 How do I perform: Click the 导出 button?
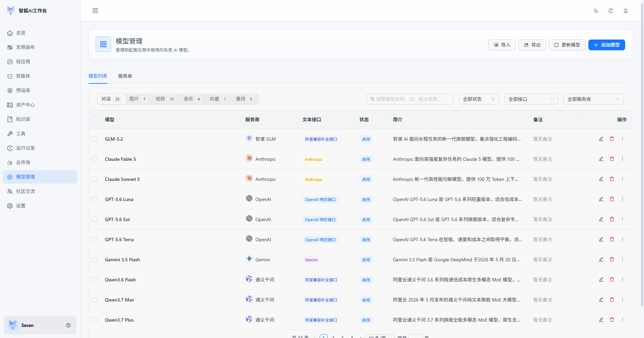point(532,45)
